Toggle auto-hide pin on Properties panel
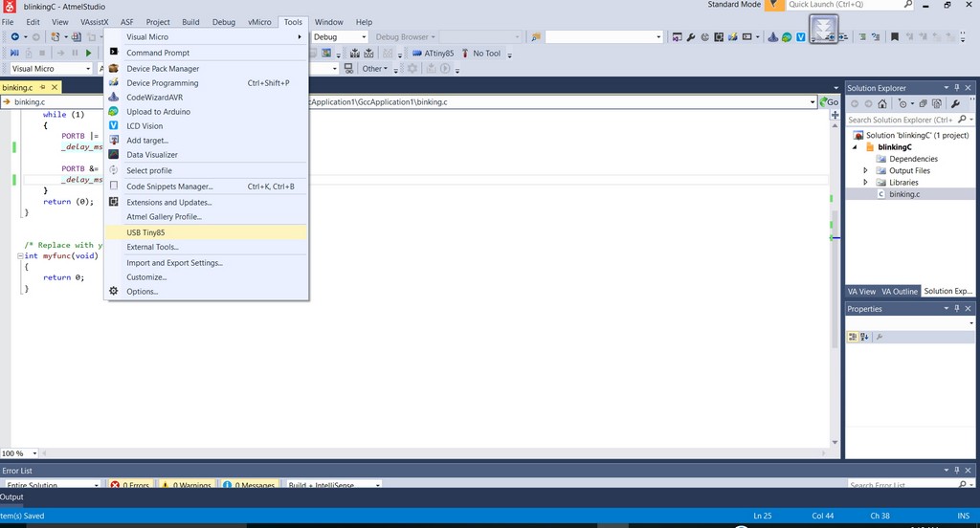This screenshot has width=980, height=528. (956, 309)
